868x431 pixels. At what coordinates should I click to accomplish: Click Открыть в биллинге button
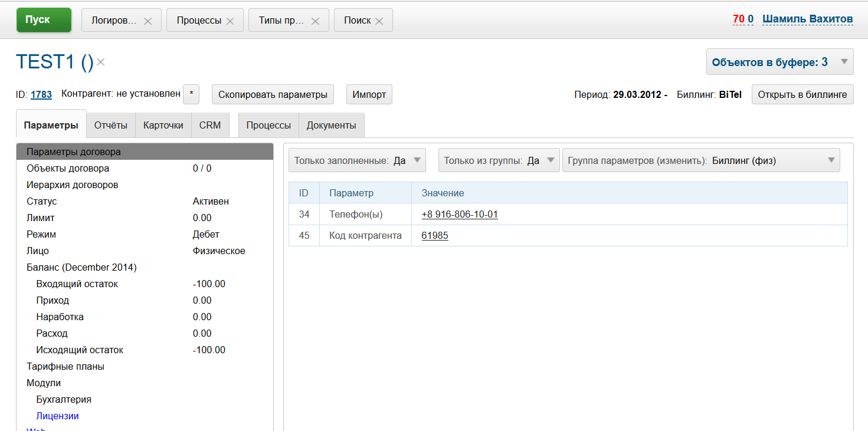pos(802,94)
